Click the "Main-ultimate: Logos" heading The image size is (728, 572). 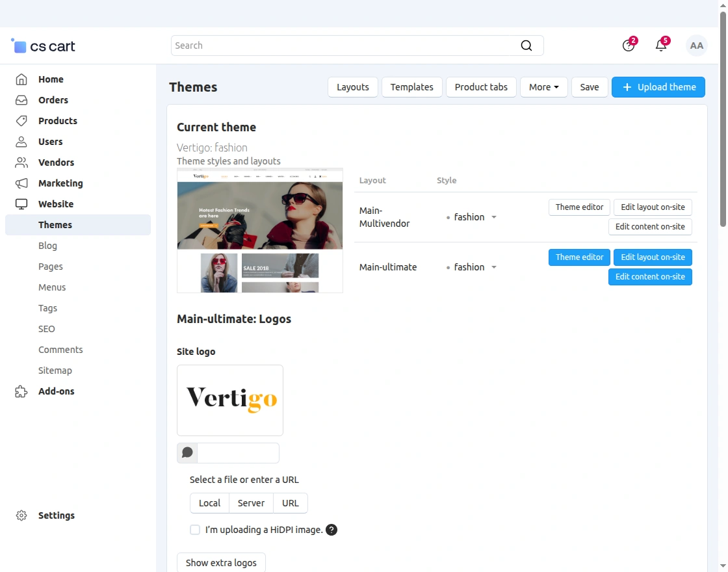click(234, 319)
